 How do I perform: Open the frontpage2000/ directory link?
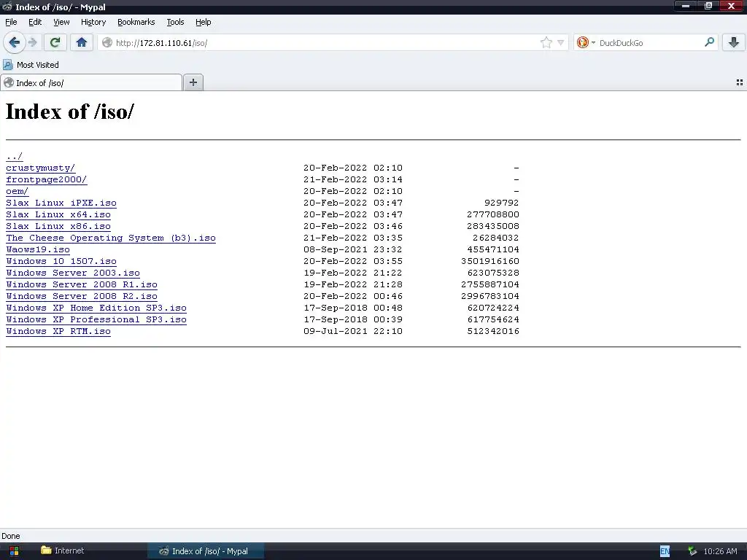(46, 179)
